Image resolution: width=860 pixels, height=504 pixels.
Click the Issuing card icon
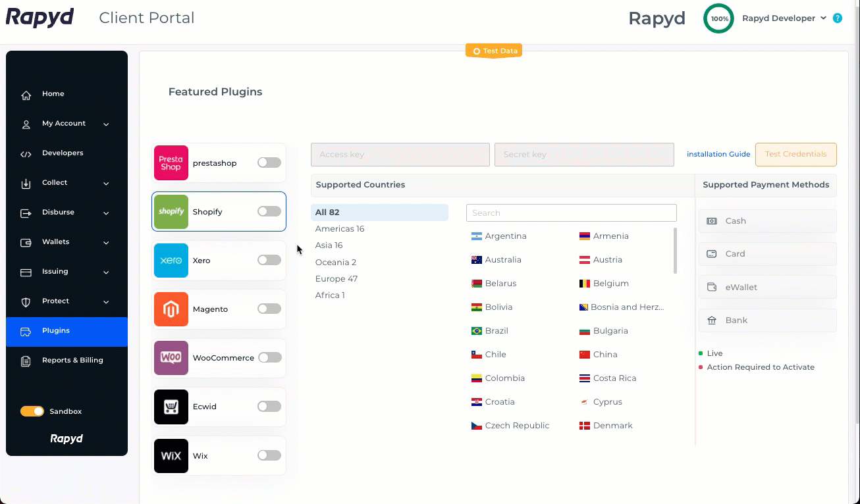[x=26, y=272]
